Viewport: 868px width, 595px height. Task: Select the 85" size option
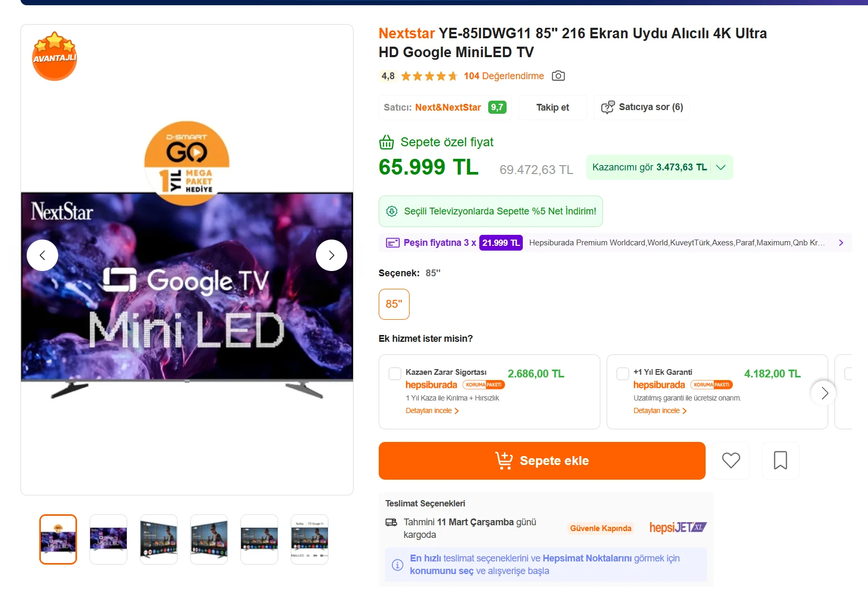coord(394,304)
